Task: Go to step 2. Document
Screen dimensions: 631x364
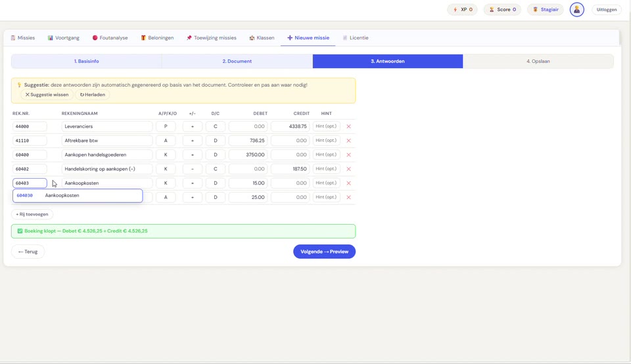Action: tap(237, 61)
